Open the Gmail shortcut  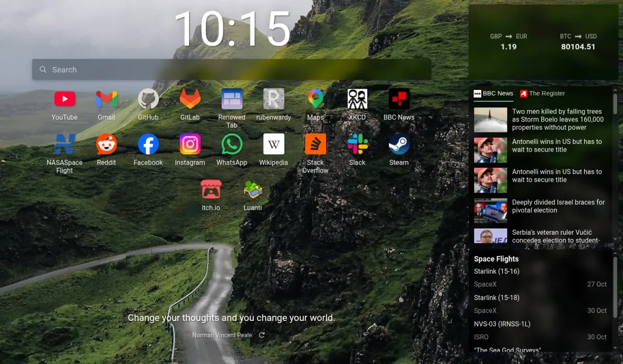coord(106,104)
